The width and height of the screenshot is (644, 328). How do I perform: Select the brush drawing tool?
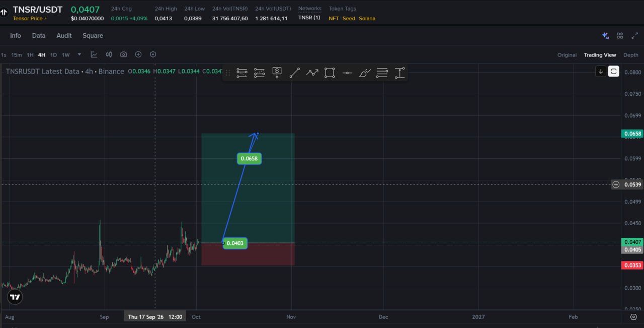click(x=365, y=73)
